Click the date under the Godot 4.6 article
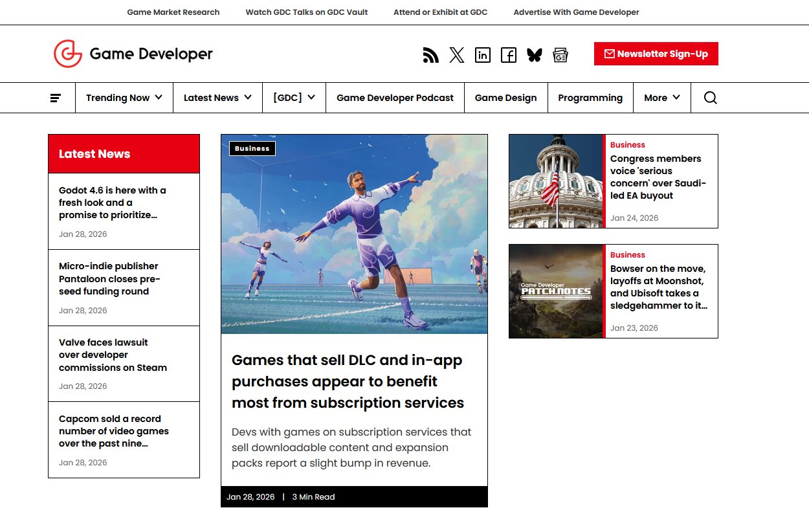The width and height of the screenshot is (809, 532). coord(83,234)
